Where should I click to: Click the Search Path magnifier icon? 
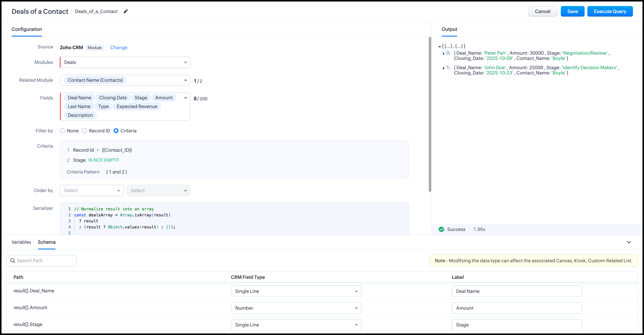pos(13,261)
